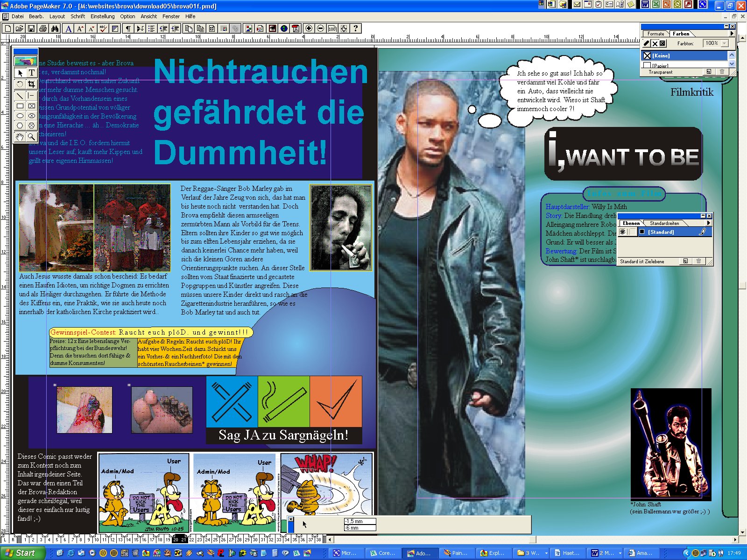Viewport: 747px width, 560px height.
Task: Click the Zoom In plus icon
Action: (x=309, y=28)
